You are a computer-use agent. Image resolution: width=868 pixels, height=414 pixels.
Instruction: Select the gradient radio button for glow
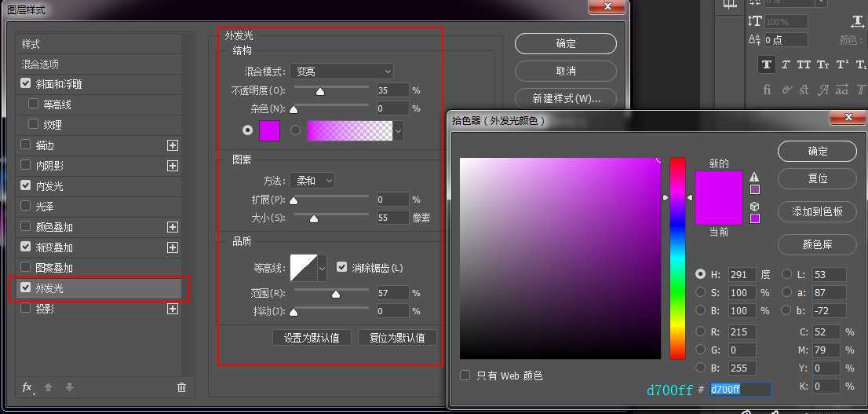295,130
